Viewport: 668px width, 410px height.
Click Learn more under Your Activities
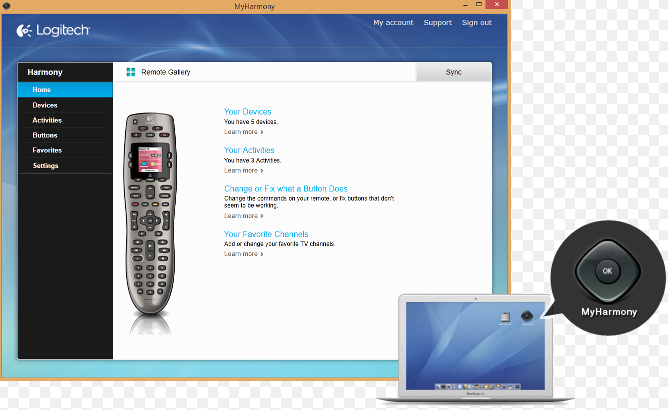244,170
